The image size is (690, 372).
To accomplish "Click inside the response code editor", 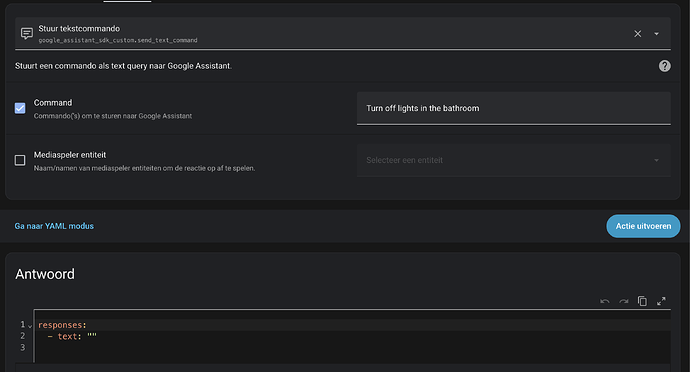I will pyautogui.click(x=352, y=336).
